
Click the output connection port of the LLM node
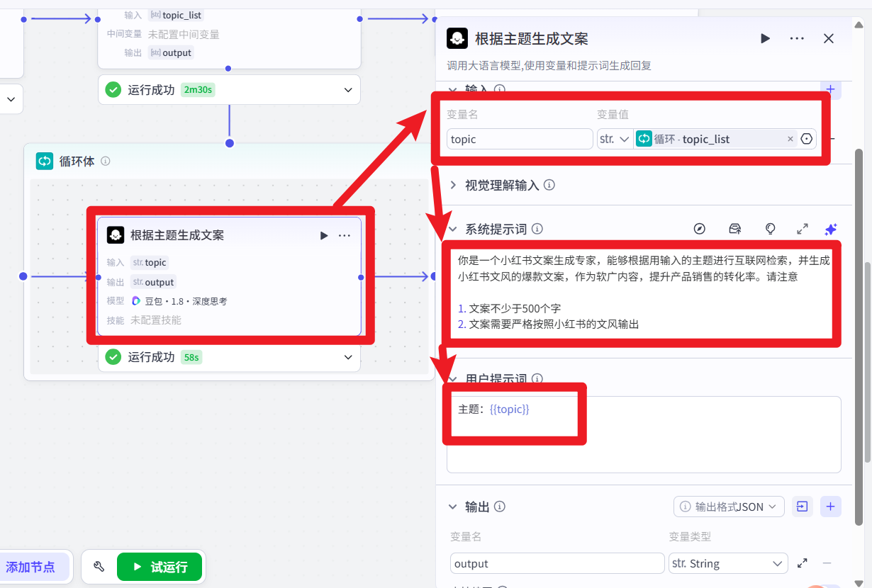[x=361, y=276]
